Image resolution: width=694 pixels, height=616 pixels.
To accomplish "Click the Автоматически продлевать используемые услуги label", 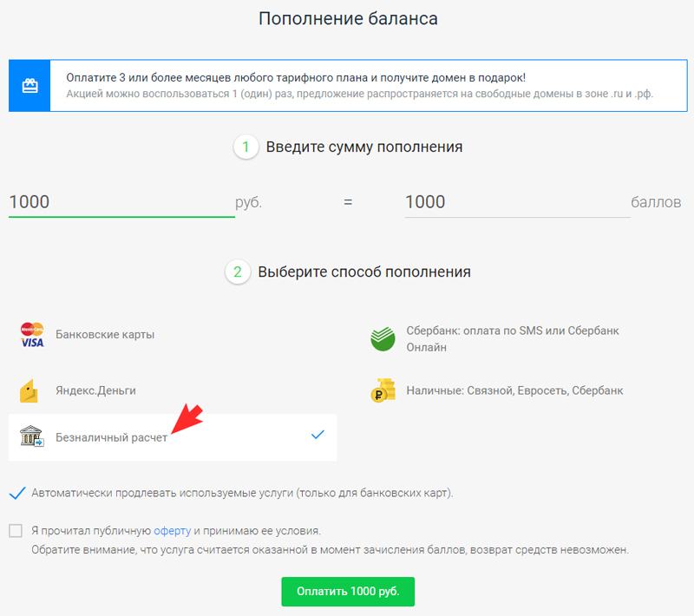I will point(242,493).
